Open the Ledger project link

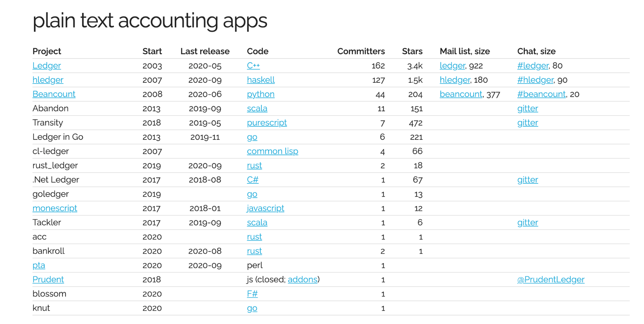pyautogui.click(x=46, y=66)
